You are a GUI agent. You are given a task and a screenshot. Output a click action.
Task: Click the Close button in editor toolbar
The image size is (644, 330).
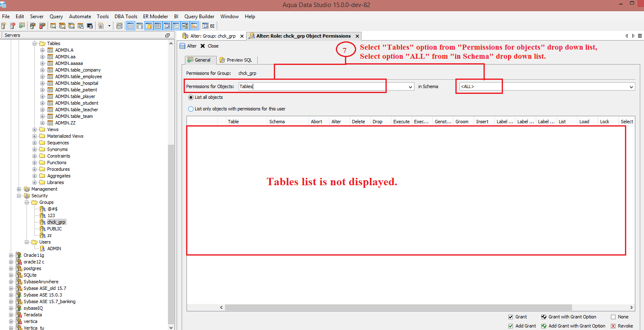[209, 46]
